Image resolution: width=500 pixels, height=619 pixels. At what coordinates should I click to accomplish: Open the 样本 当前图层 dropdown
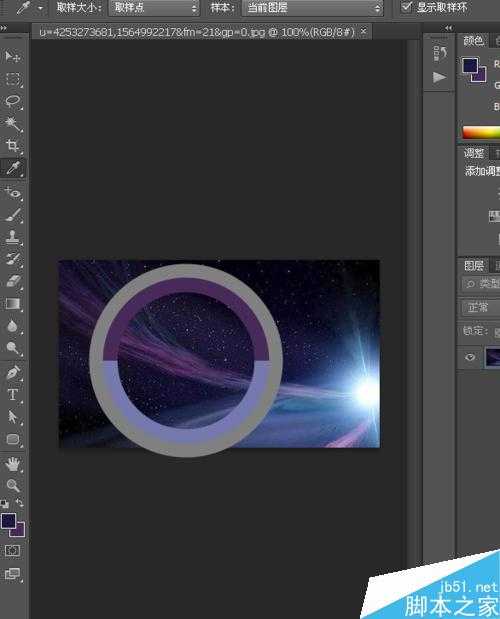[312, 8]
